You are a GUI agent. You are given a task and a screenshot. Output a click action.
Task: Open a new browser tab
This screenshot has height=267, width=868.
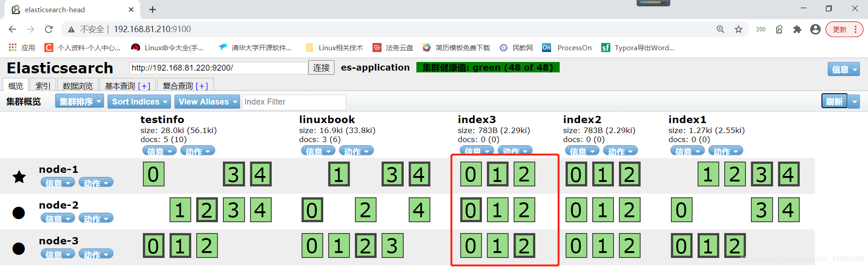point(153,10)
